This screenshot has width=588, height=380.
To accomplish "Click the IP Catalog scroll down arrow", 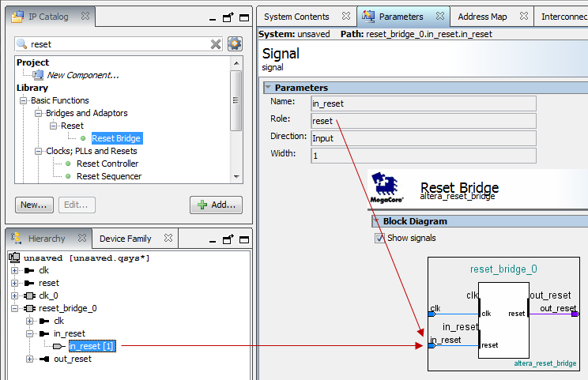I will coord(236,176).
